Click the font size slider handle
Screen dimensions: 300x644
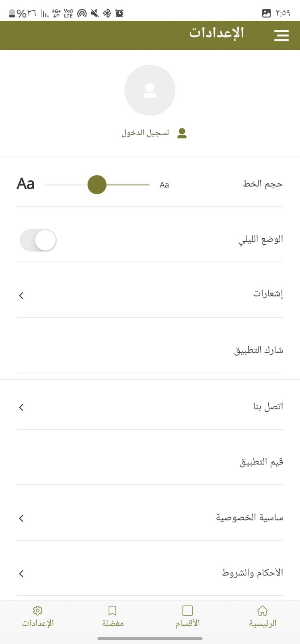(x=97, y=185)
